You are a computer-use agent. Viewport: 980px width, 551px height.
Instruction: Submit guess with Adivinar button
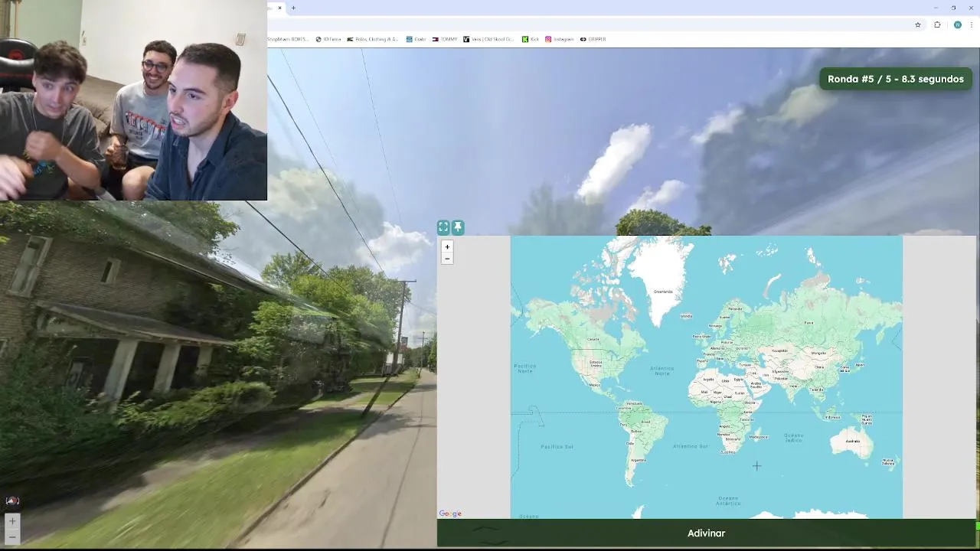(706, 533)
